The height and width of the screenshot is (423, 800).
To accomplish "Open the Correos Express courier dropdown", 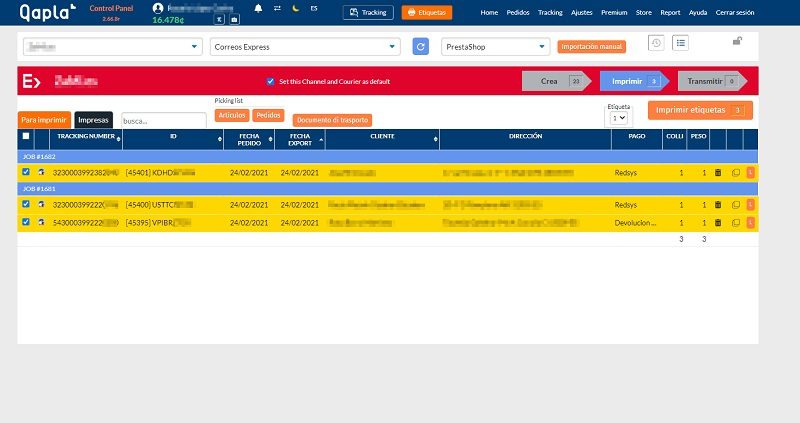I will [x=305, y=46].
